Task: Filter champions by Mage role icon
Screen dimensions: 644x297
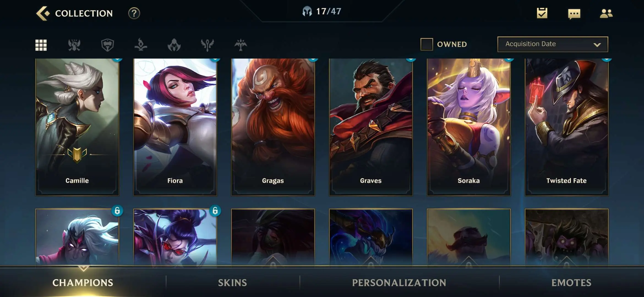Action: 141,45
